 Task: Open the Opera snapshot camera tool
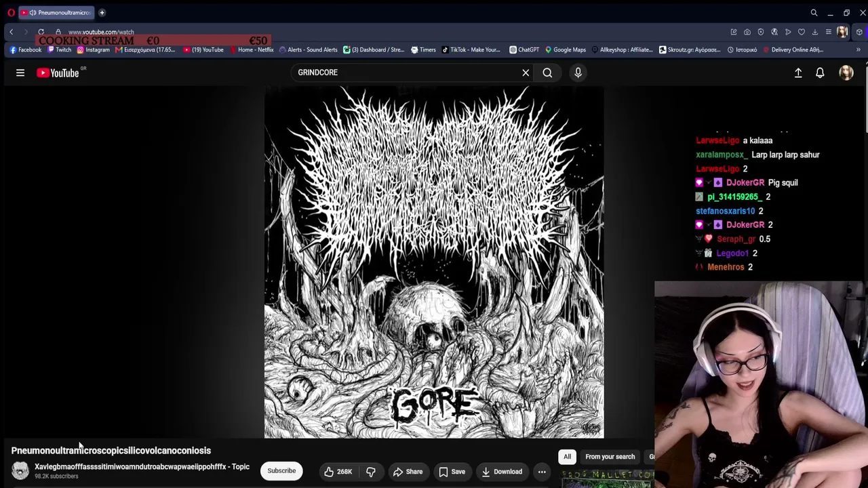pyautogui.click(x=747, y=32)
